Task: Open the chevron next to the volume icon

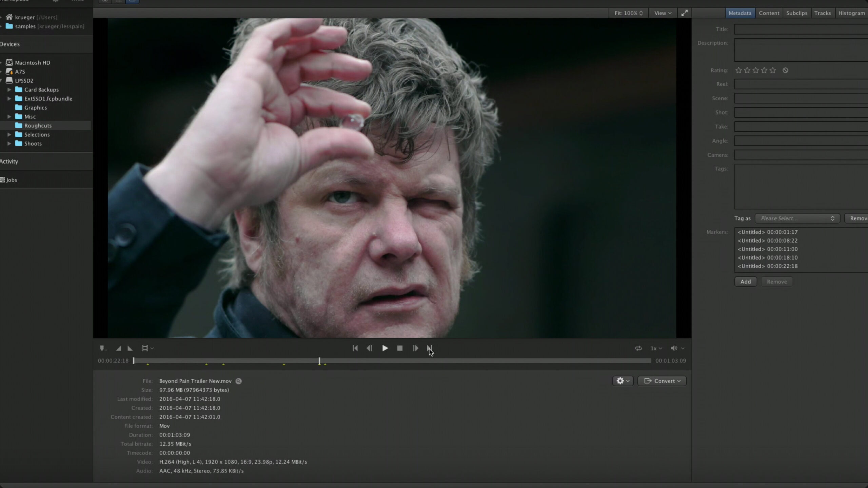Action: pyautogui.click(x=683, y=348)
